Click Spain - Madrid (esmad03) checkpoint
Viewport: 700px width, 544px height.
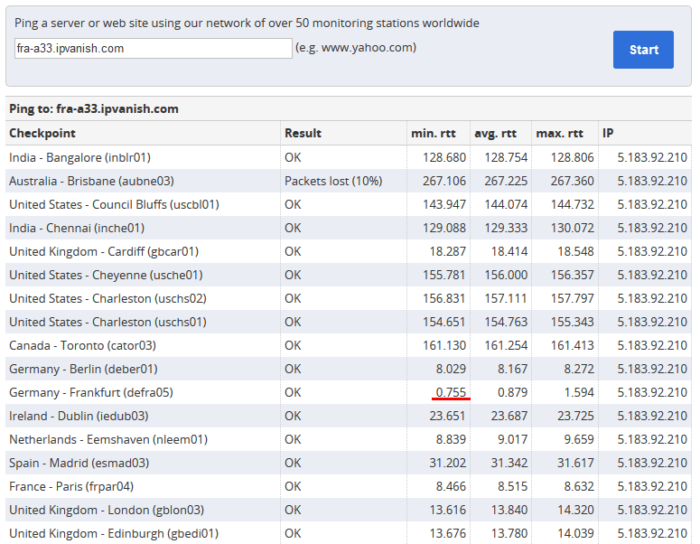click(x=79, y=463)
